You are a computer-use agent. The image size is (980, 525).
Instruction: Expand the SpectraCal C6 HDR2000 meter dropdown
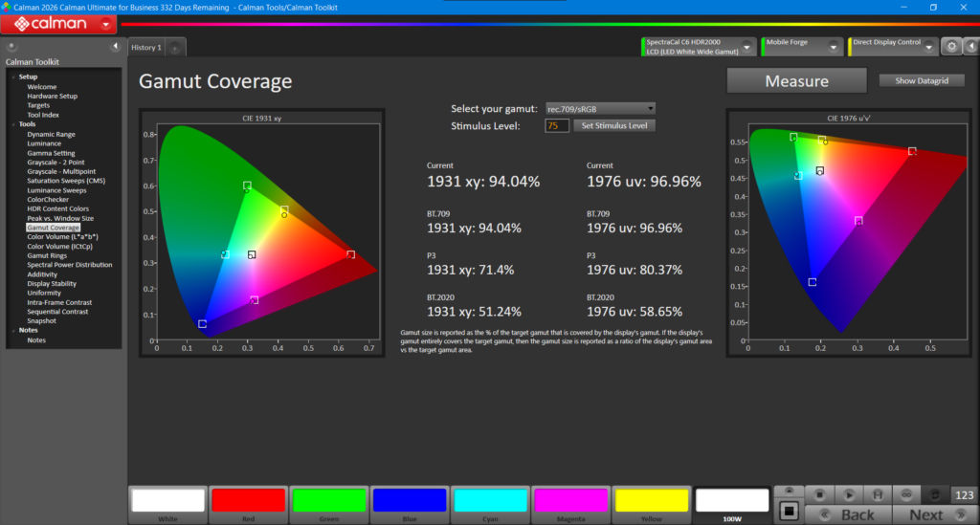[746, 47]
